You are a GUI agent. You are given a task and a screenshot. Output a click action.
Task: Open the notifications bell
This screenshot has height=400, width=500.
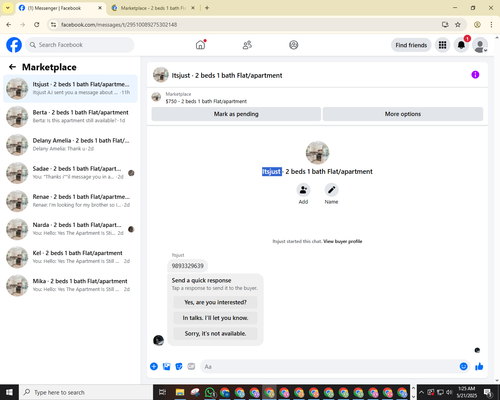(461, 45)
